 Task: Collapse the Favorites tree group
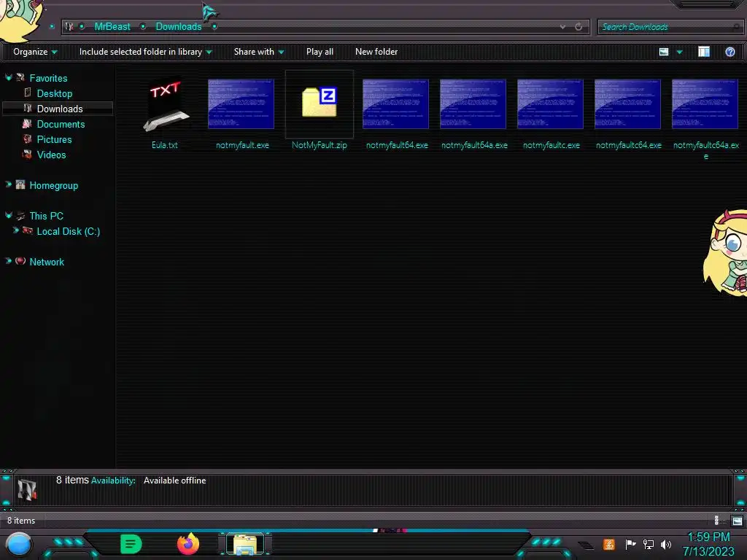click(8, 77)
